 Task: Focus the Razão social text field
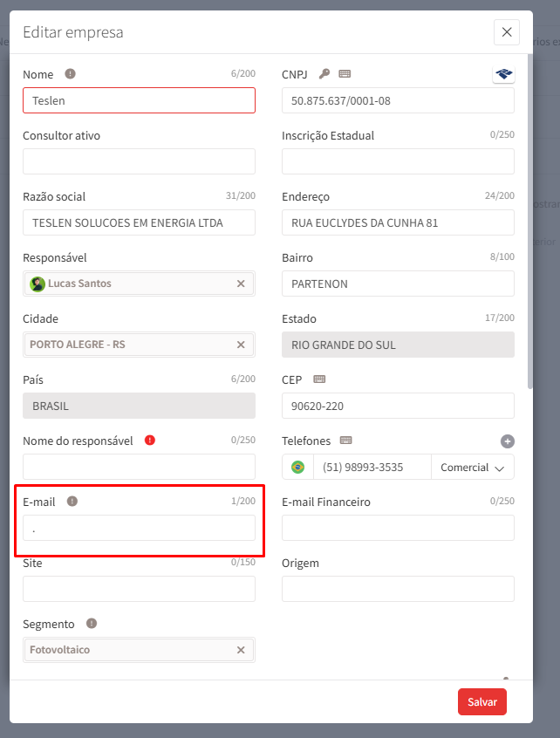point(139,222)
